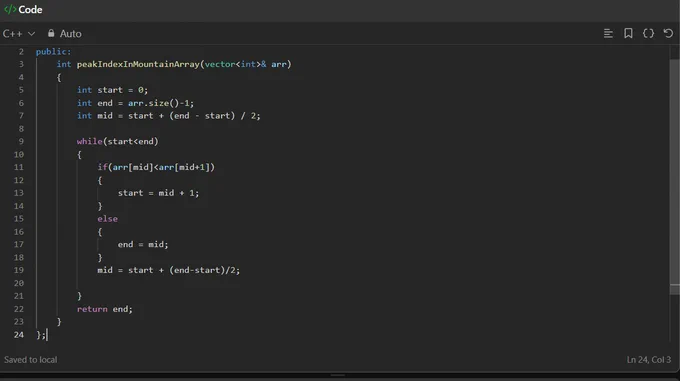Click the 'if(arr[mid]<arr[mid+1])' condition

coord(156,167)
